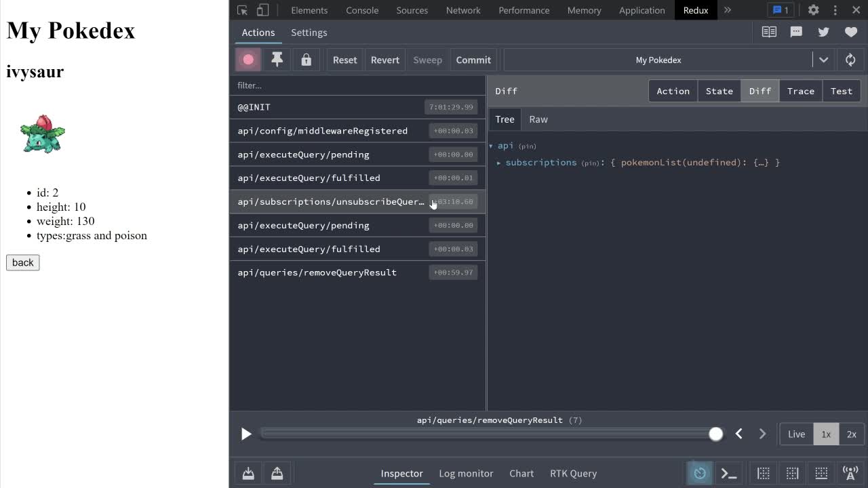Screen dimensions: 868x488
Task: Click the import state download icon
Action: (x=248, y=473)
